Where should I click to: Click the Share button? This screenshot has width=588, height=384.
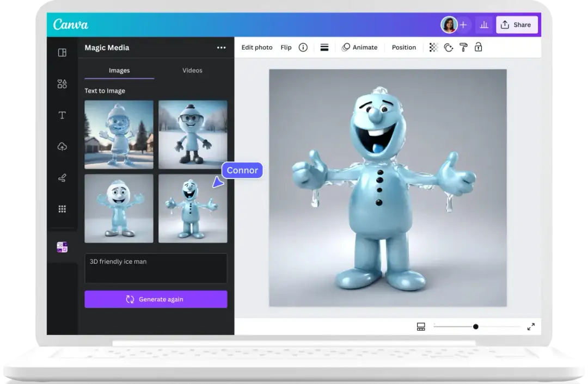tap(516, 24)
